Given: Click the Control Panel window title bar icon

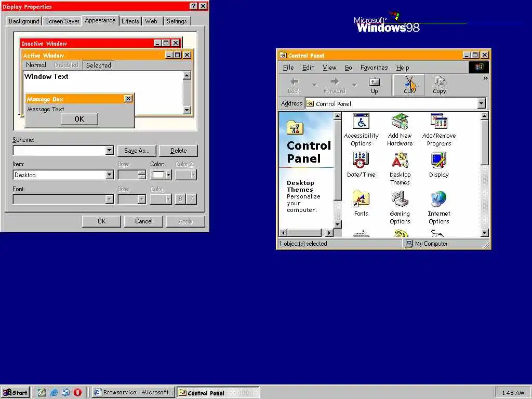Looking at the screenshot, I should click(283, 55).
